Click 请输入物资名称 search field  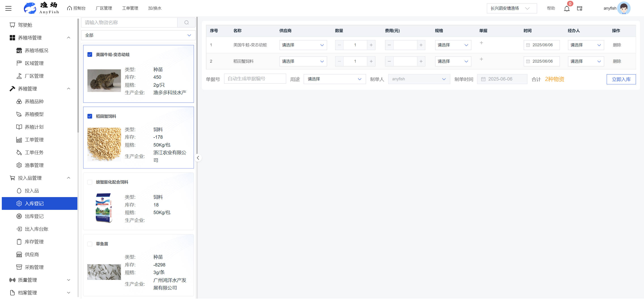[x=129, y=23]
